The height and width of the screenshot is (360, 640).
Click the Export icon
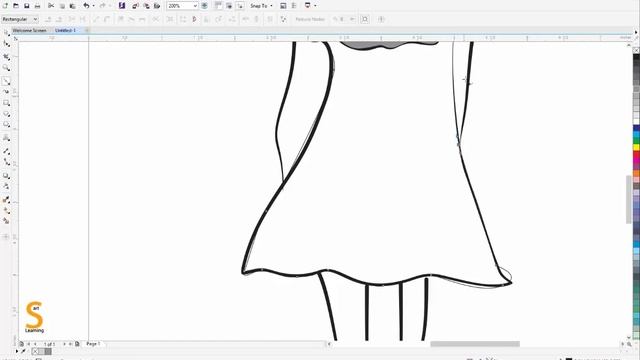pos(146,6)
